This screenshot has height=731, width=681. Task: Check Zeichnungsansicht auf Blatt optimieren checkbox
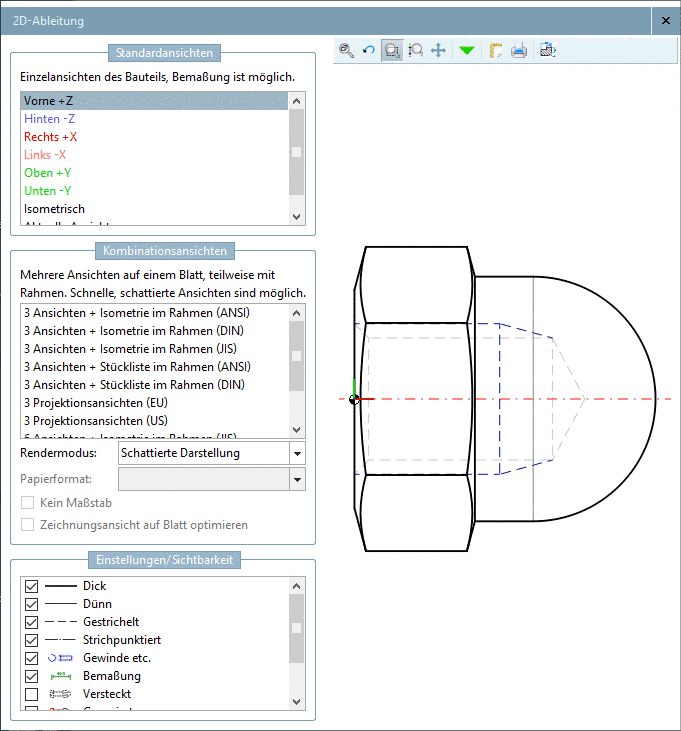(x=28, y=524)
